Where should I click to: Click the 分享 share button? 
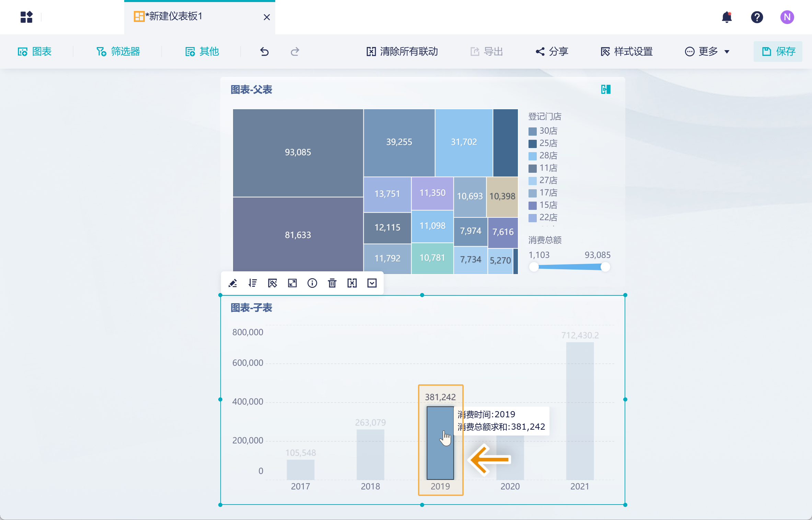tap(552, 52)
